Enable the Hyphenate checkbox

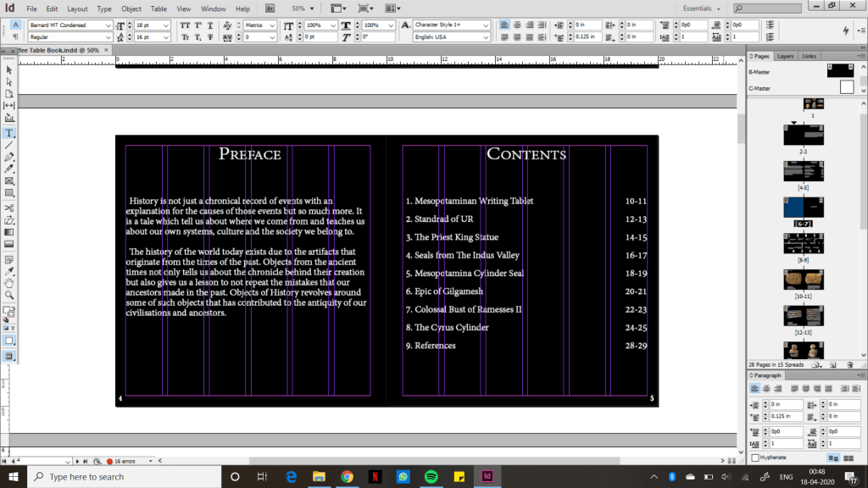point(755,457)
